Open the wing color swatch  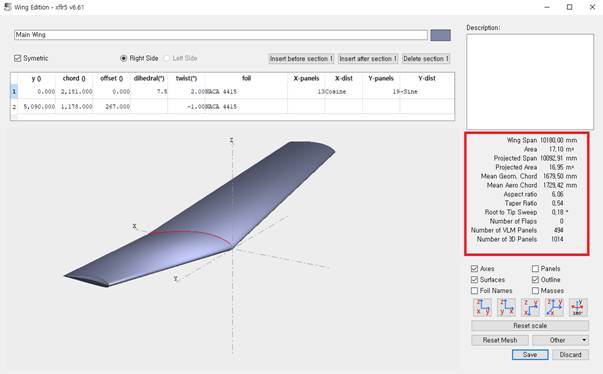pyautogui.click(x=440, y=35)
